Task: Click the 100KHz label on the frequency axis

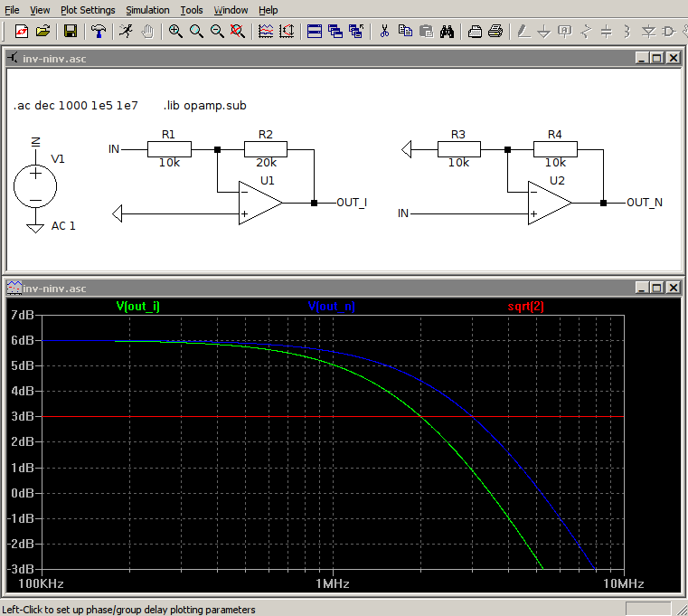Action: coord(41,583)
